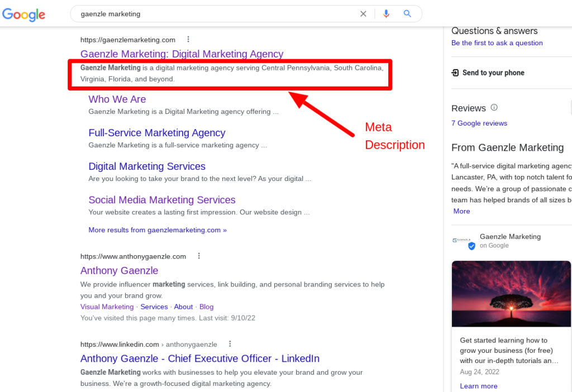The height and width of the screenshot is (392, 572).
Task: Open the Who We Are sitelink
Action: [x=117, y=99]
